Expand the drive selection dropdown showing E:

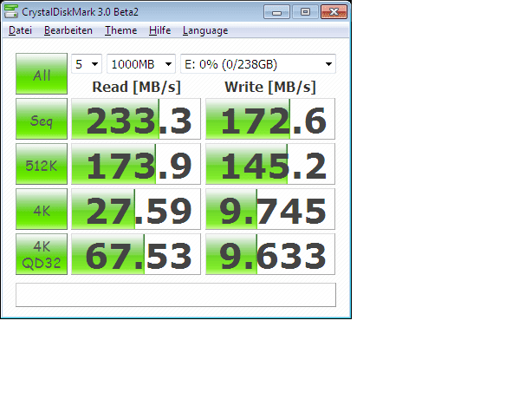pos(258,64)
